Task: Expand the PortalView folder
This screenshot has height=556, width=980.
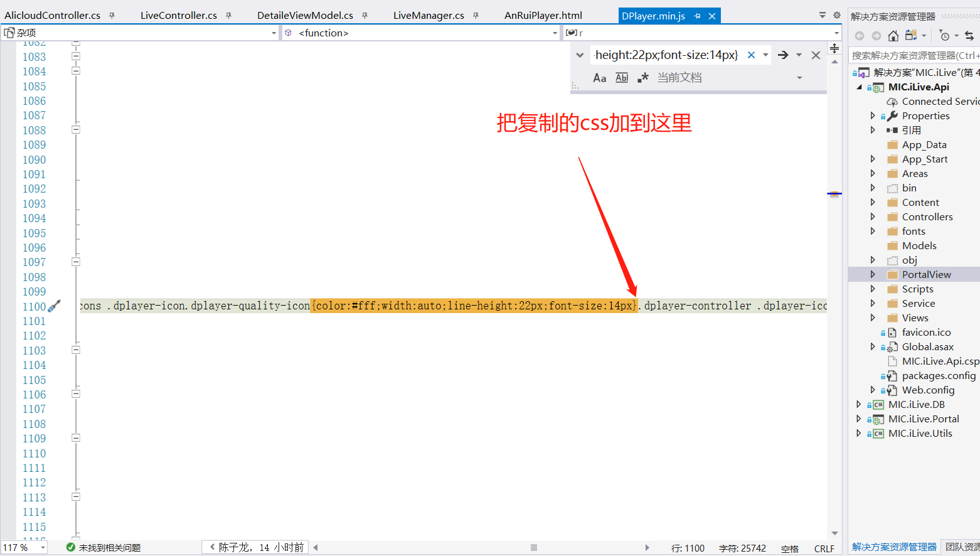Action: coord(873,274)
